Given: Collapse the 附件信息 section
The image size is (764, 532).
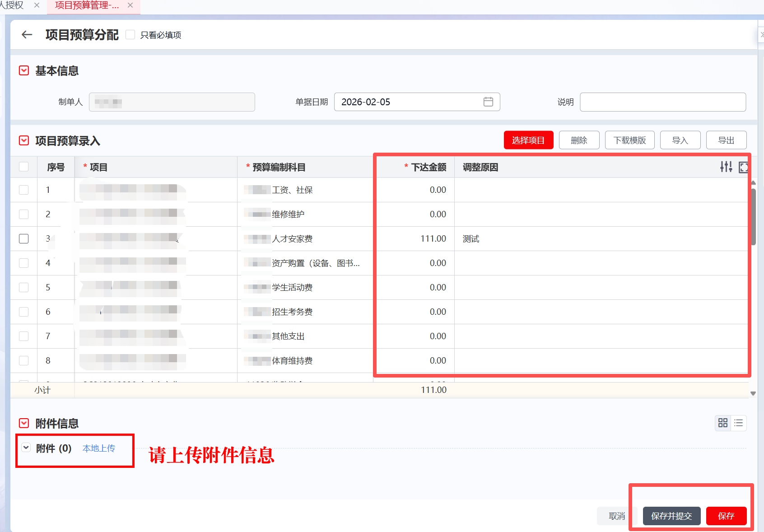Looking at the screenshot, I should point(24,424).
